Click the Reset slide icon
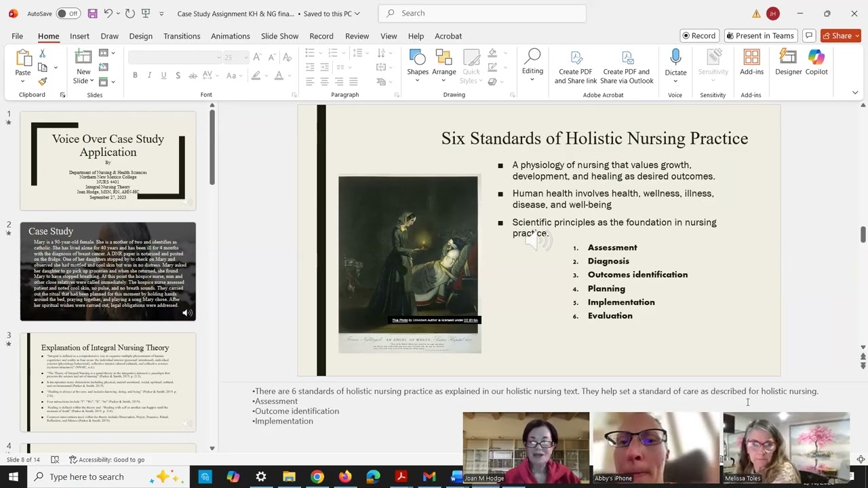868x488 pixels. pyautogui.click(x=104, y=67)
